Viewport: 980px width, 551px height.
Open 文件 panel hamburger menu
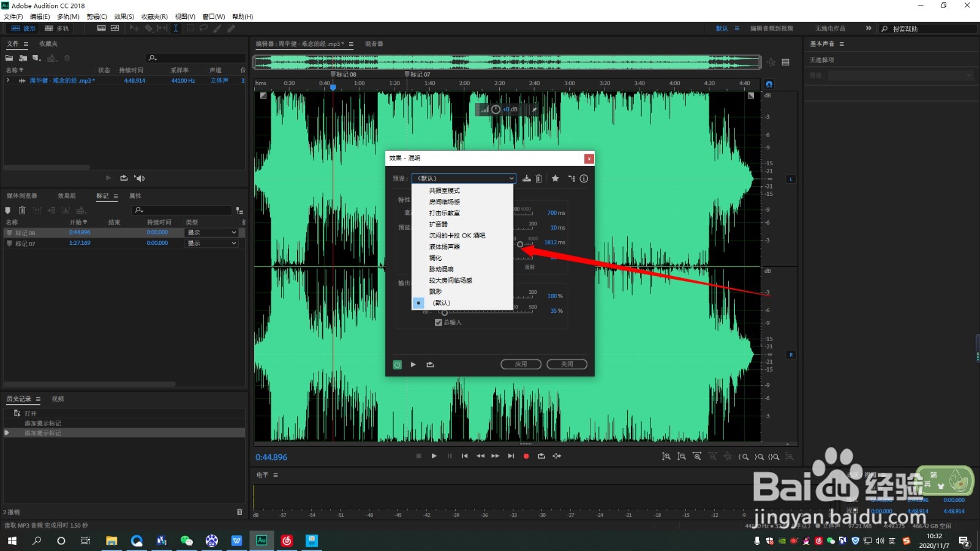tap(26, 44)
